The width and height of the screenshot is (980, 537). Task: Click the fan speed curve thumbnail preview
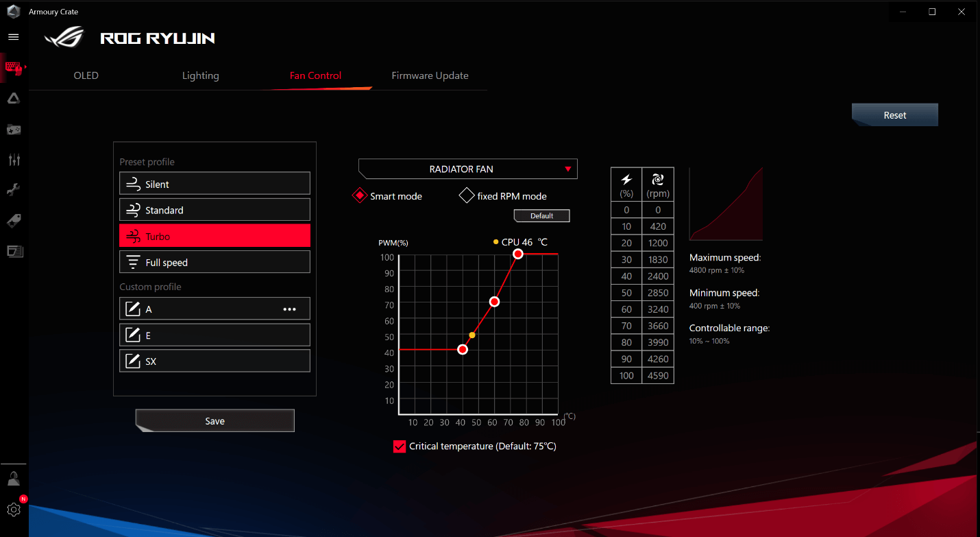point(726,204)
